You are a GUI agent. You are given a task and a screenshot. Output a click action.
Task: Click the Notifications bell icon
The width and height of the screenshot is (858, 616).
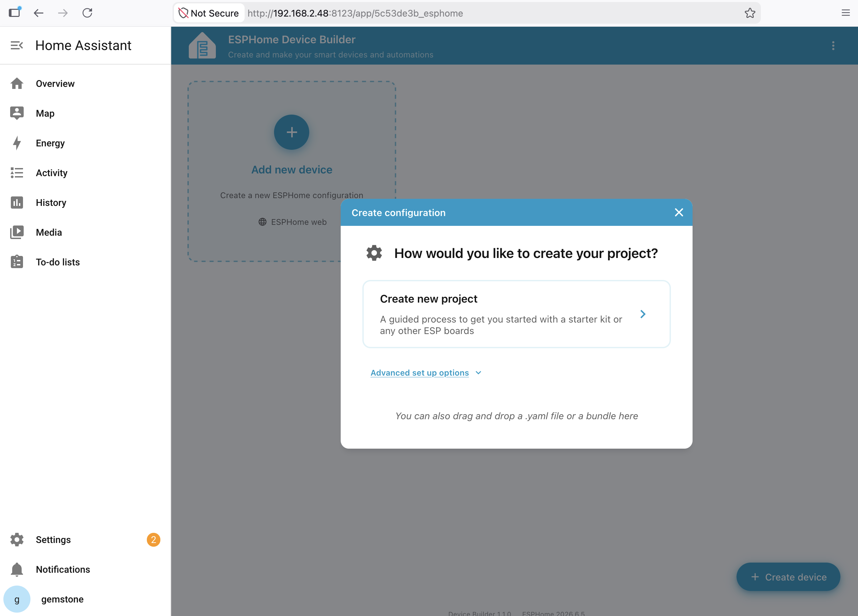coord(17,569)
